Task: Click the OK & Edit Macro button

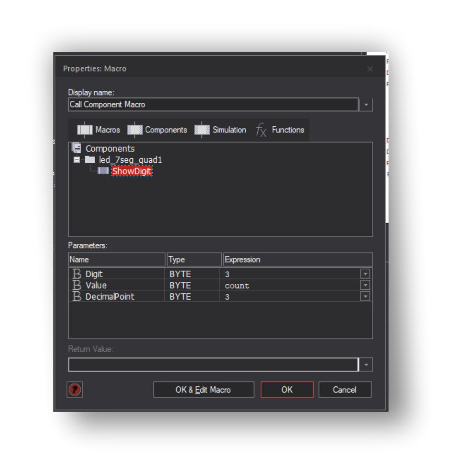Action: [204, 389]
